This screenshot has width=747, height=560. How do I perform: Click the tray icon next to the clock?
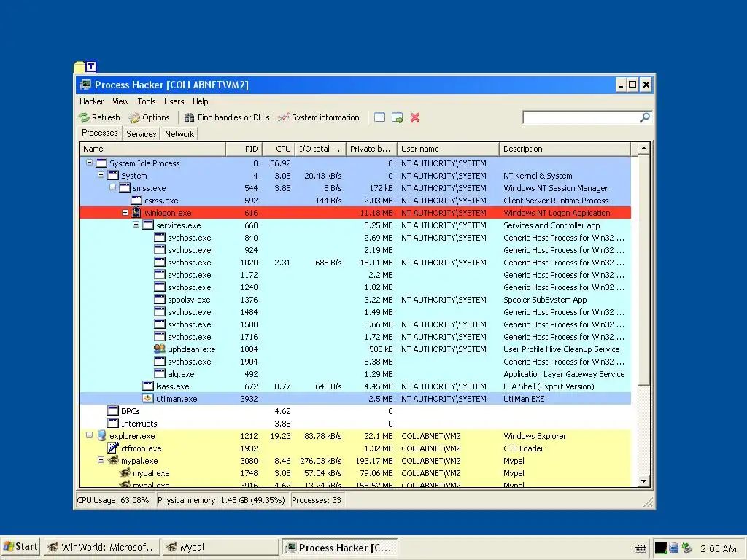(x=686, y=548)
